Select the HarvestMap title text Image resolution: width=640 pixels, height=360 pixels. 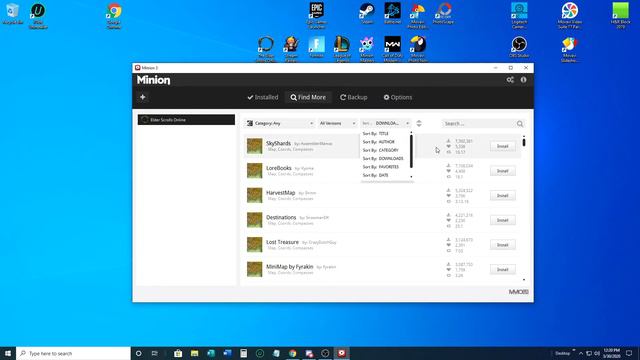pos(280,193)
